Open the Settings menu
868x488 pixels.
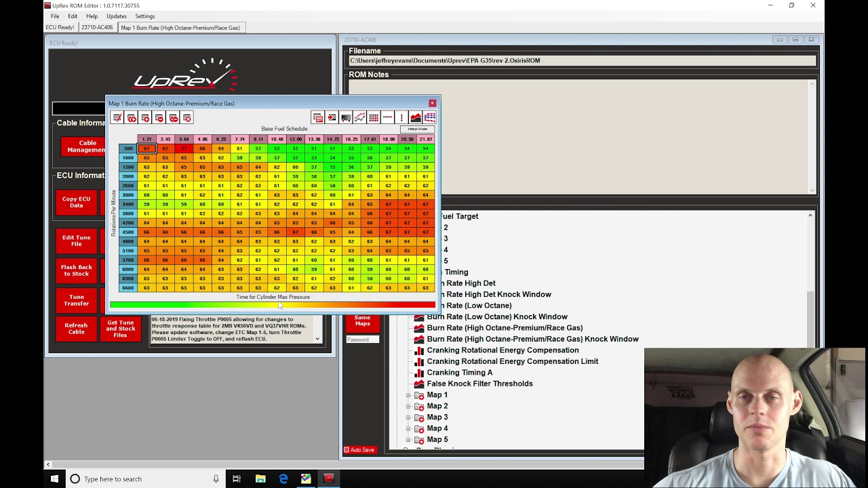point(145,16)
